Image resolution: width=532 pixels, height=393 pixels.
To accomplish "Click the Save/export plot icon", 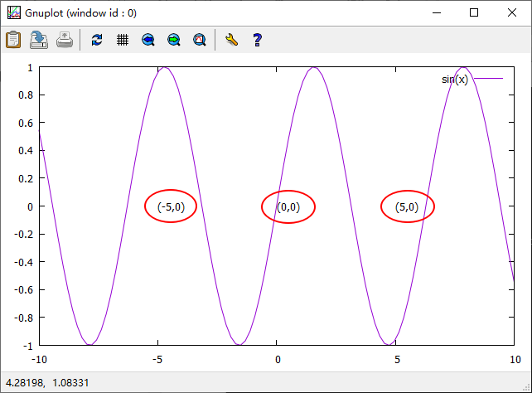I will [x=39, y=40].
